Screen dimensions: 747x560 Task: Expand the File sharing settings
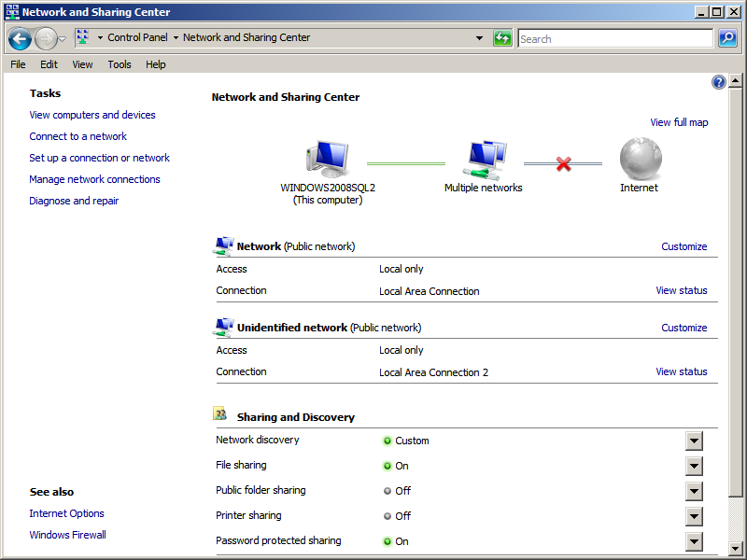(694, 466)
